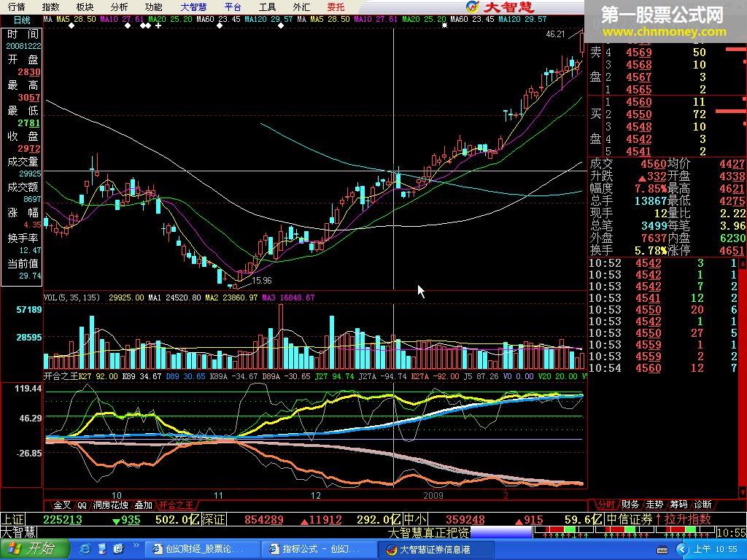Screen dimensions: 747x560
Task: Click the 中信证券 拉升指数 ticker text
Action: (659, 519)
